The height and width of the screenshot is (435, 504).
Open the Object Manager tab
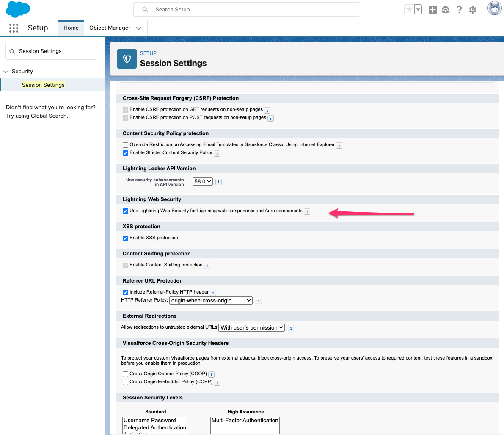[110, 28]
